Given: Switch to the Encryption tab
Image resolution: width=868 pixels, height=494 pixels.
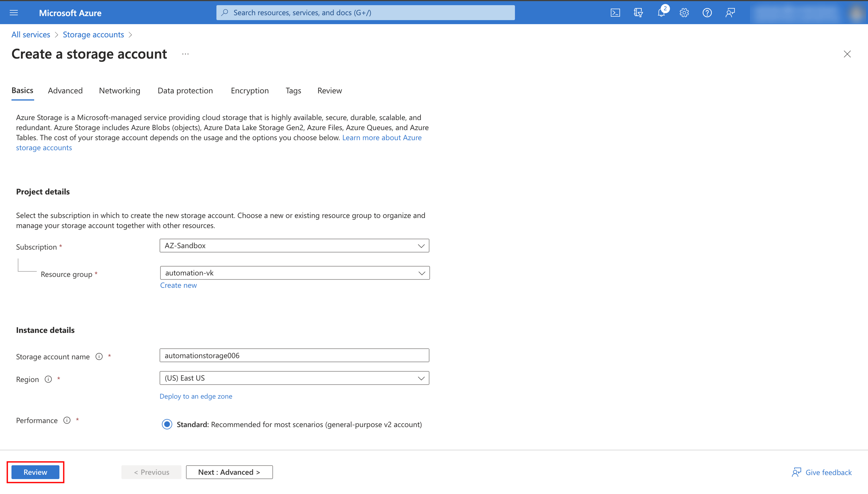Looking at the screenshot, I should tap(250, 90).
